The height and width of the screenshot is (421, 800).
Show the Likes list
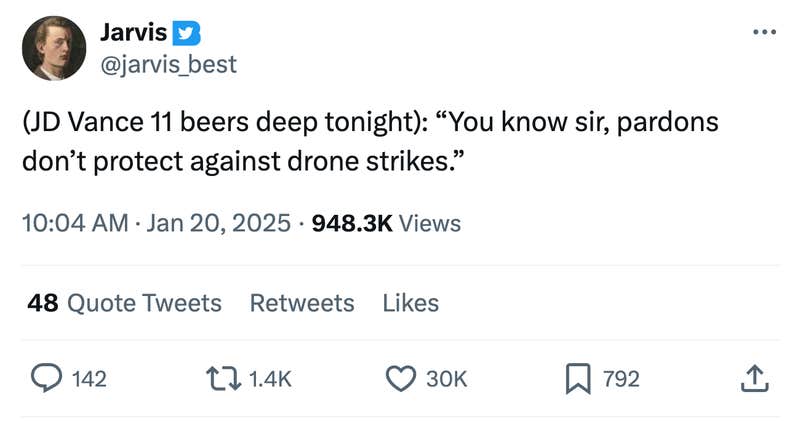tap(410, 302)
